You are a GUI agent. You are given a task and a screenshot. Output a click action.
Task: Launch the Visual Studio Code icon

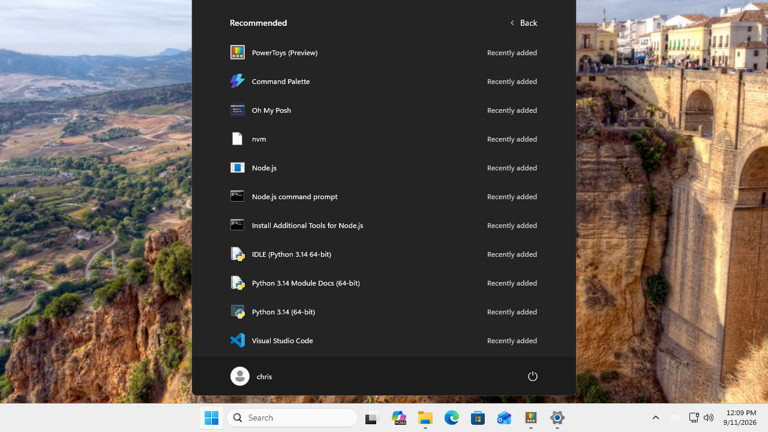click(238, 340)
